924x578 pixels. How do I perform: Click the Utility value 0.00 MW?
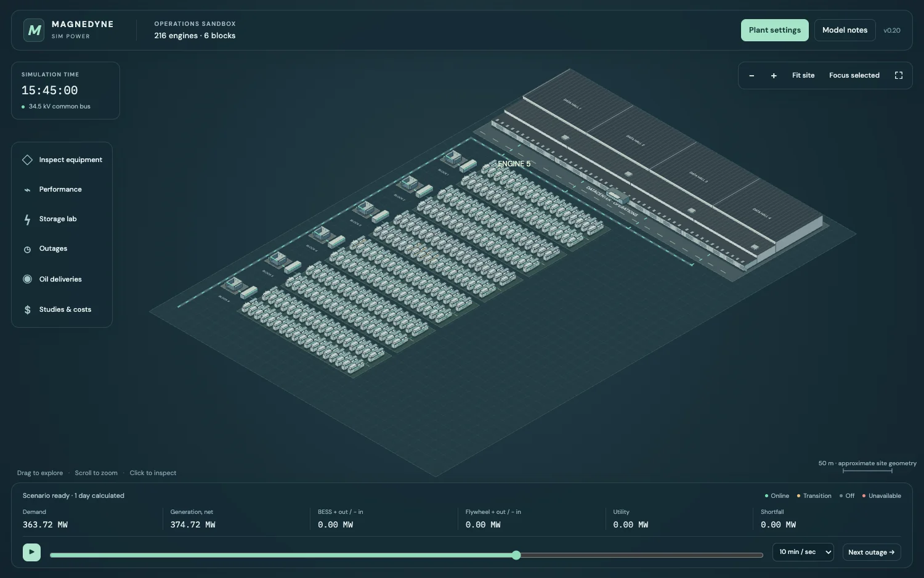tap(631, 525)
